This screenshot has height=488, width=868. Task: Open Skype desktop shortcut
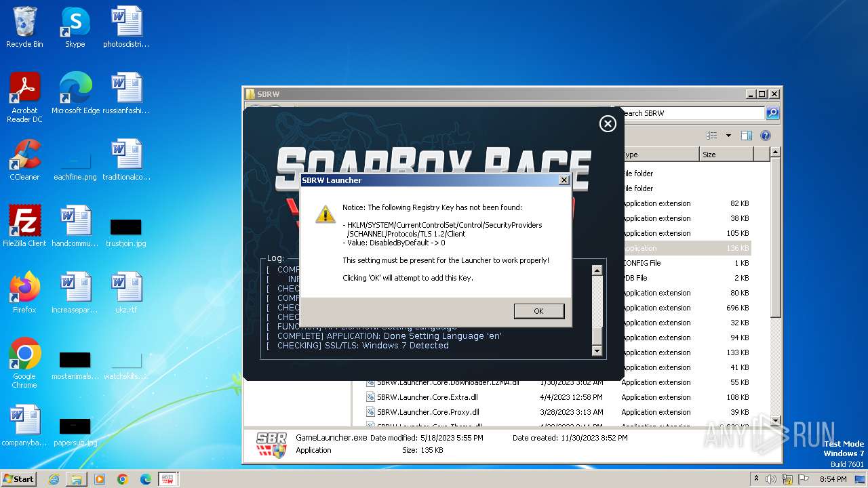click(x=75, y=28)
